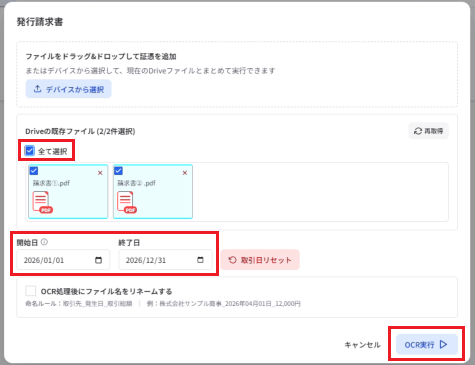Open the 開始日 calendar picker
This screenshot has height=365, width=475.
98,260
